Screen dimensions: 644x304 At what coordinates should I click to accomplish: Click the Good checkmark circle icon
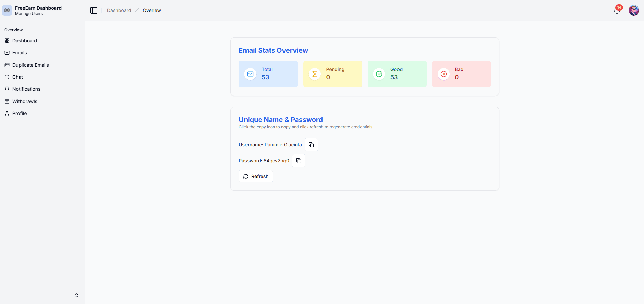[x=379, y=74]
